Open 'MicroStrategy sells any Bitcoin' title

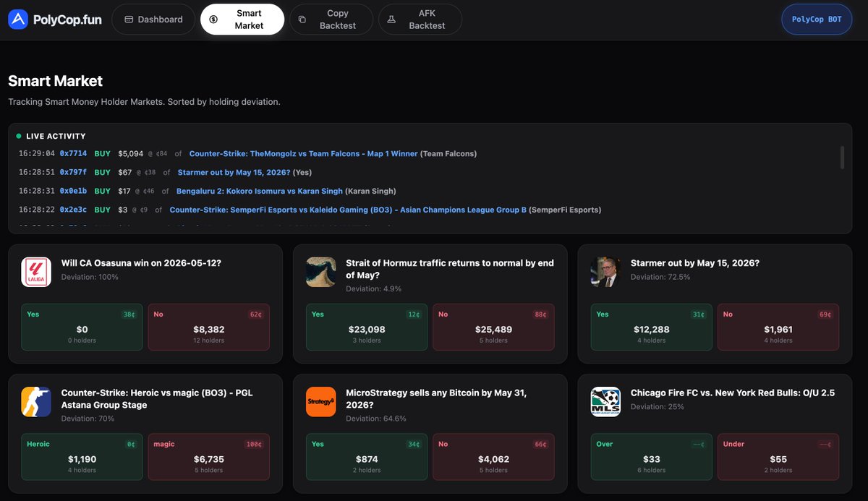436,399
